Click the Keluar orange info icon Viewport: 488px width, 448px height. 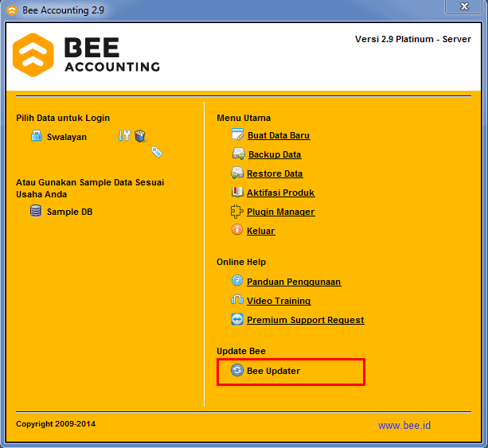[x=237, y=230]
